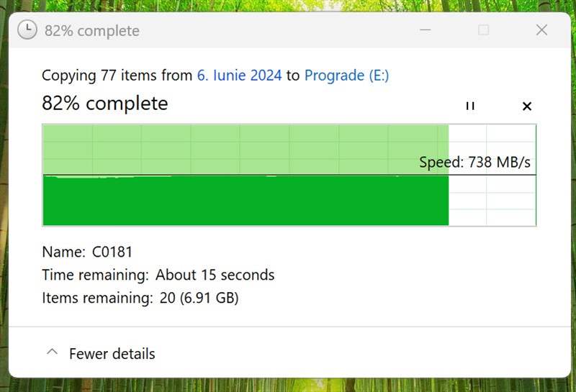Viewport: 576px width, 392px height.
Task: Collapse the Fewer details chevron
Action: (x=52, y=352)
